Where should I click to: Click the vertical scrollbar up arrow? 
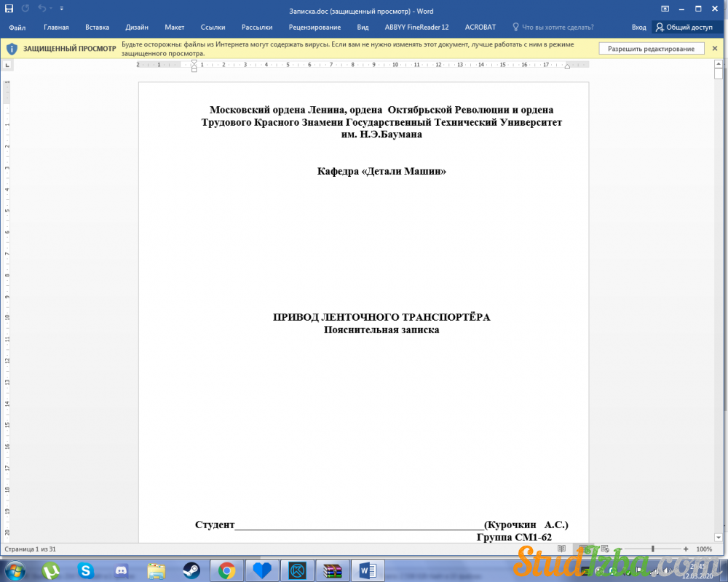(719, 63)
